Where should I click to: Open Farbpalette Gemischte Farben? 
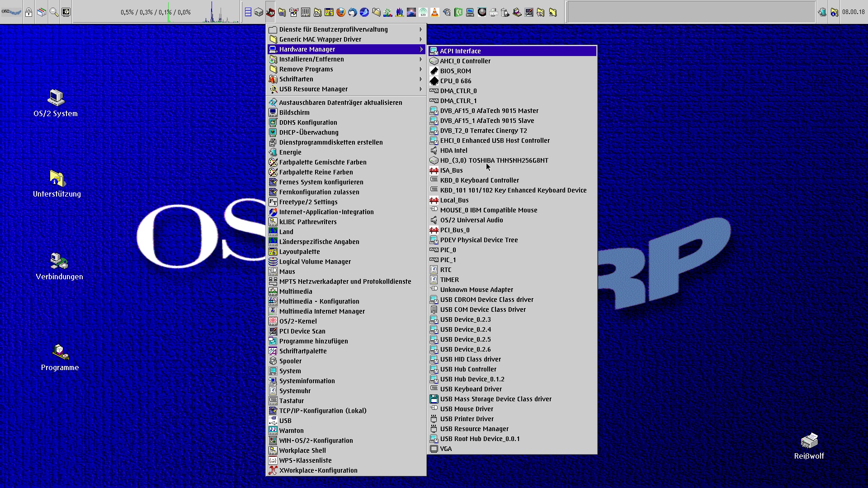346,162
